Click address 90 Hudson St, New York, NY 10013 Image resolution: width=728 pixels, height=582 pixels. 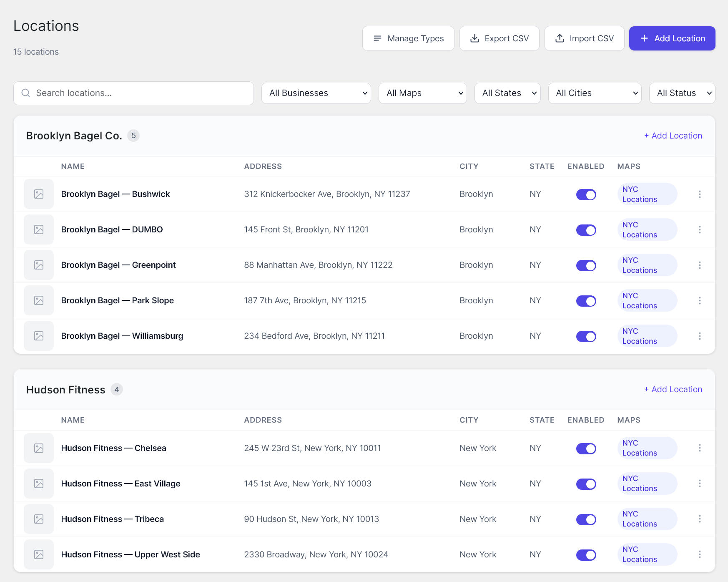click(311, 519)
